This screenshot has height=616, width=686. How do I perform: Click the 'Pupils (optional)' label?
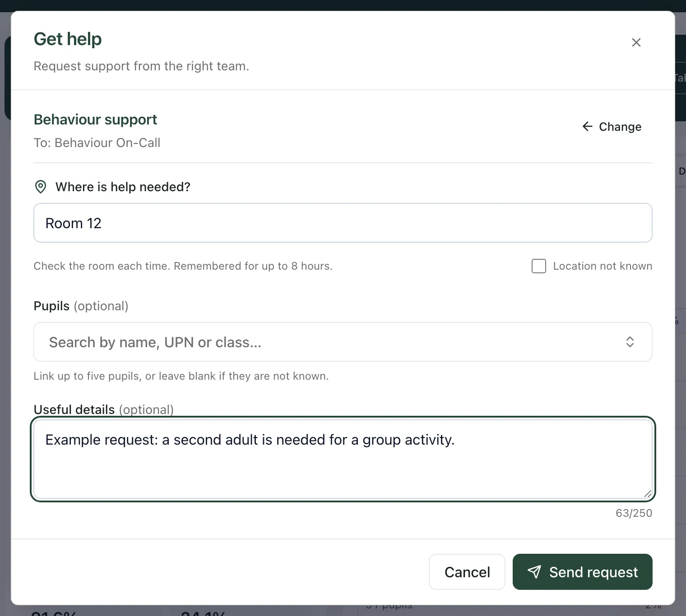click(x=81, y=306)
